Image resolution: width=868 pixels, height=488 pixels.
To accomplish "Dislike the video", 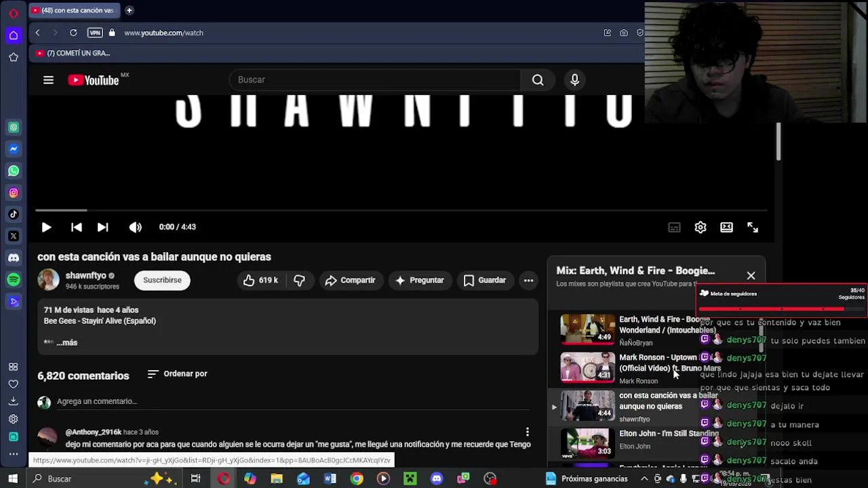I will [299, 280].
